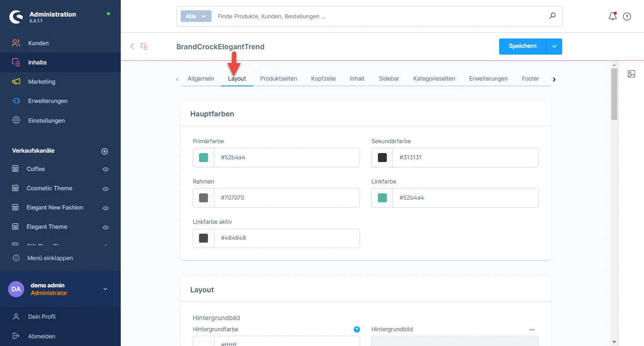Screen dimensions: 644x346
Task: Toggle visibility eye for Coffee channel
Action: 106,169
